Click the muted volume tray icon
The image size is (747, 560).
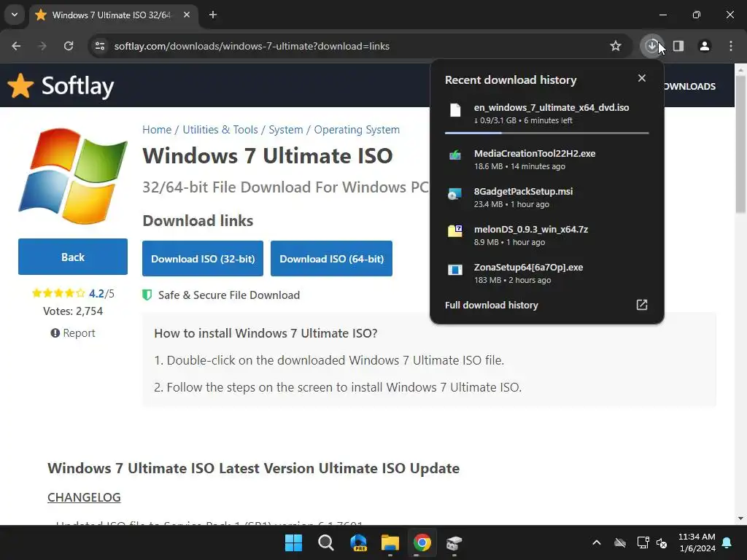click(x=662, y=542)
